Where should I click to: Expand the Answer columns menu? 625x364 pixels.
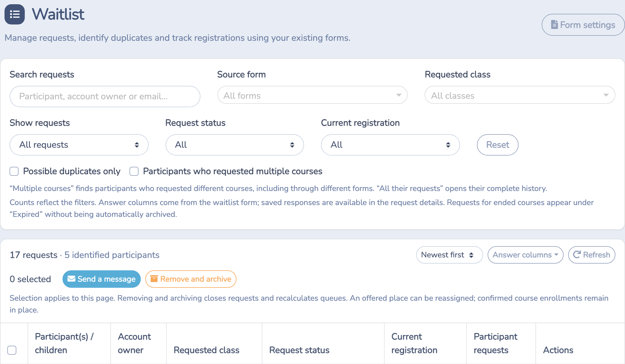pyautogui.click(x=525, y=255)
